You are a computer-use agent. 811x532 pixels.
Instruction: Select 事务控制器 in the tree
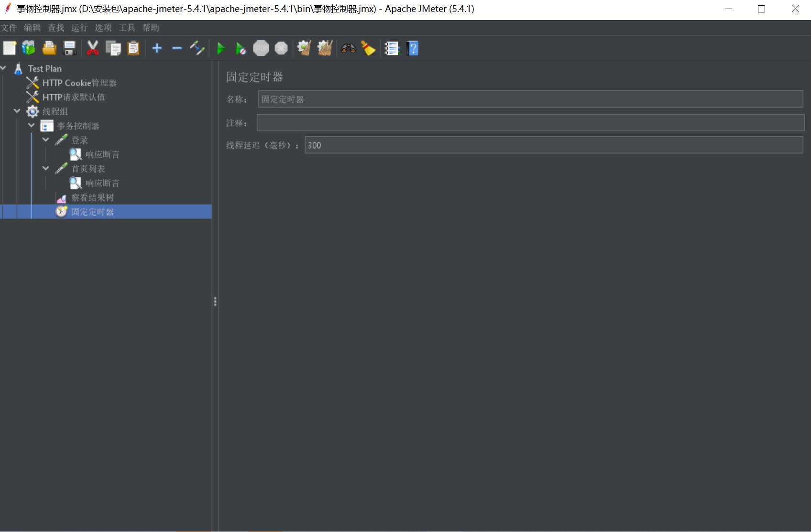78,126
